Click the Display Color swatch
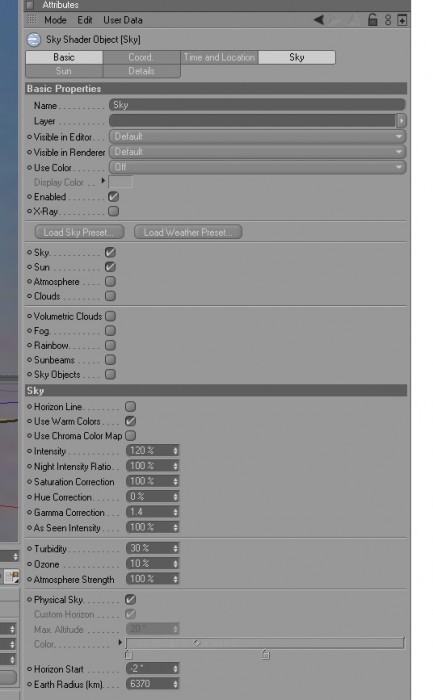The image size is (433, 700). [x=121, y=182]
